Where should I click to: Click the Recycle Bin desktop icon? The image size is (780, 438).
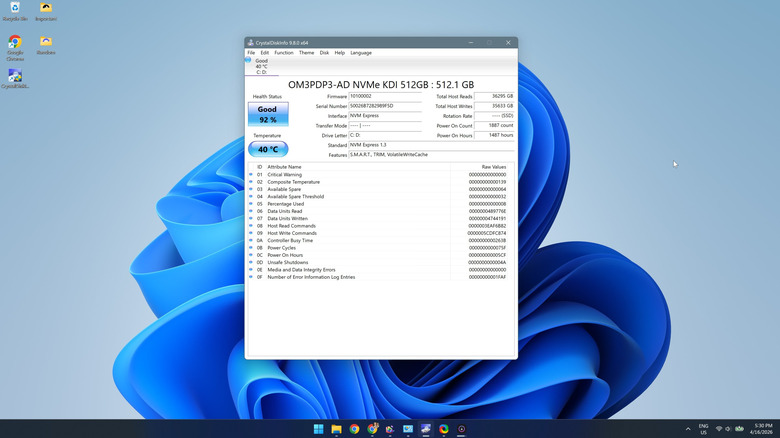coord(15,11)
